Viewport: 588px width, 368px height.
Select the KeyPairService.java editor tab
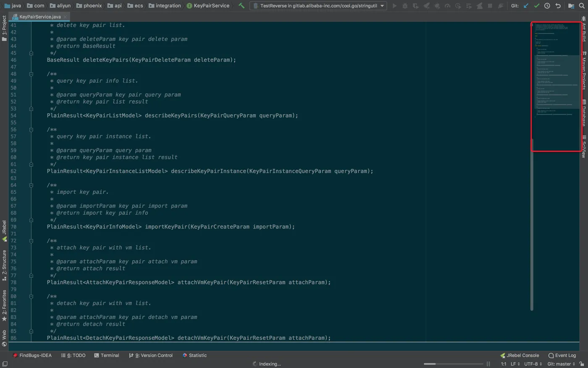pos(39,17)
